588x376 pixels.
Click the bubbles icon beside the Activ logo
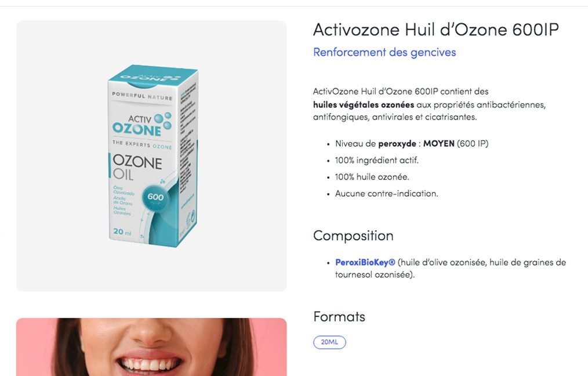click(164, 120)
